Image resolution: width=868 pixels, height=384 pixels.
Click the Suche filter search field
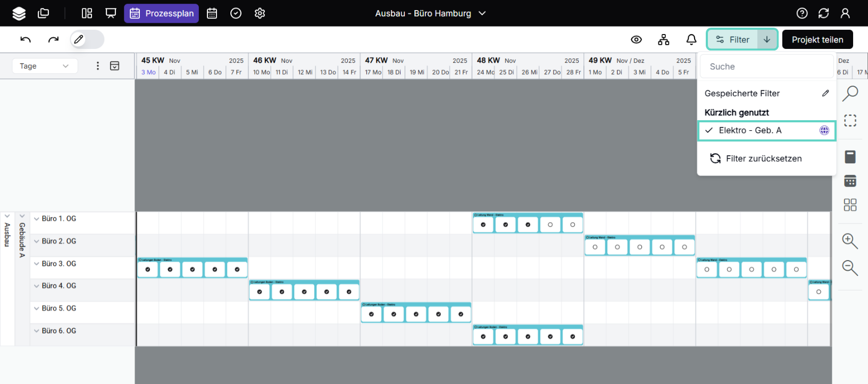[x=766, y=66]
